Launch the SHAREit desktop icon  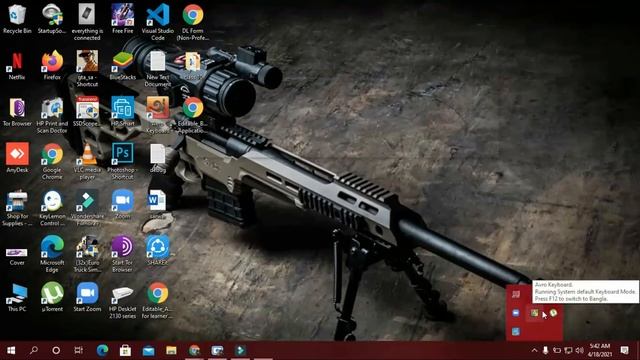(158, 251)
